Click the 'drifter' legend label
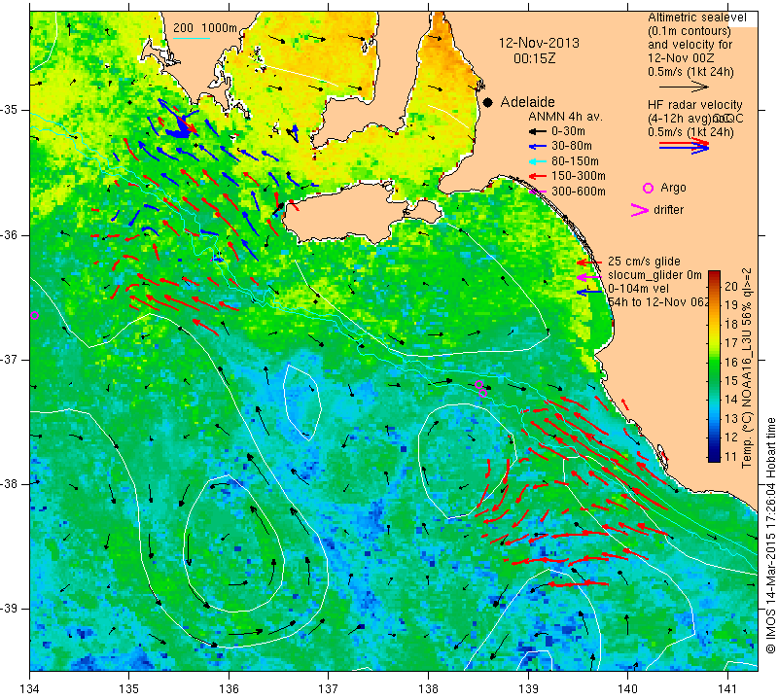This screenshot has width=778, height=700. 668,210
